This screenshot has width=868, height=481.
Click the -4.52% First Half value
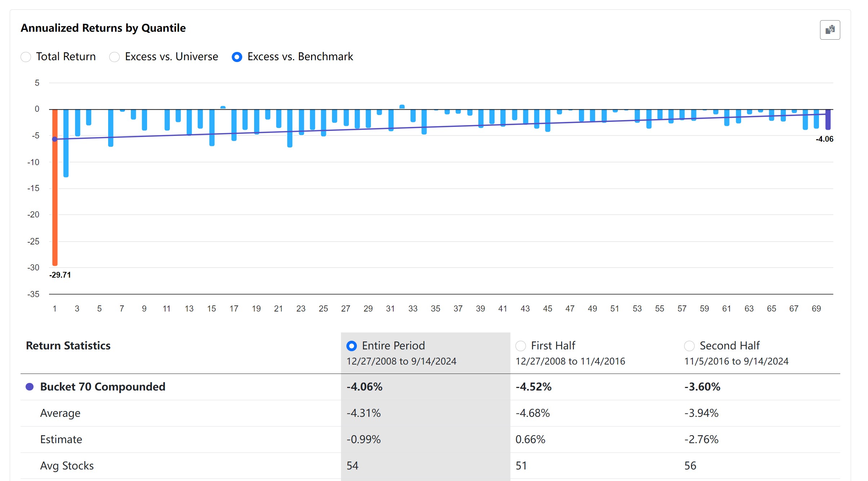[533, 387]
